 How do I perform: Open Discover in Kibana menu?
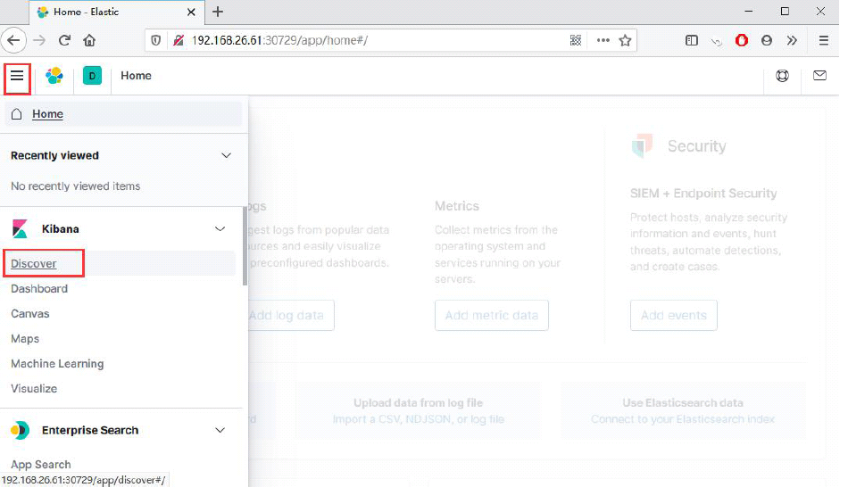pyautogui.click(x=34, y=264)
